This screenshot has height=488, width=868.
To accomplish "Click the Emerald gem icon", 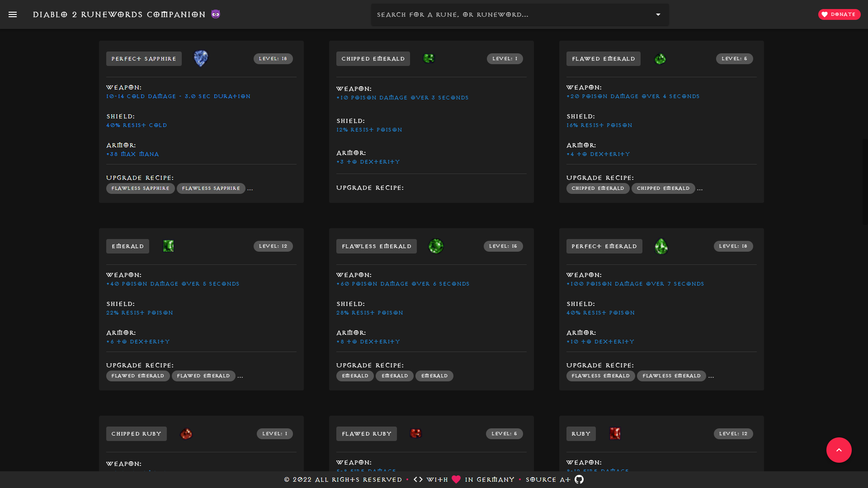I will (168, 246).
